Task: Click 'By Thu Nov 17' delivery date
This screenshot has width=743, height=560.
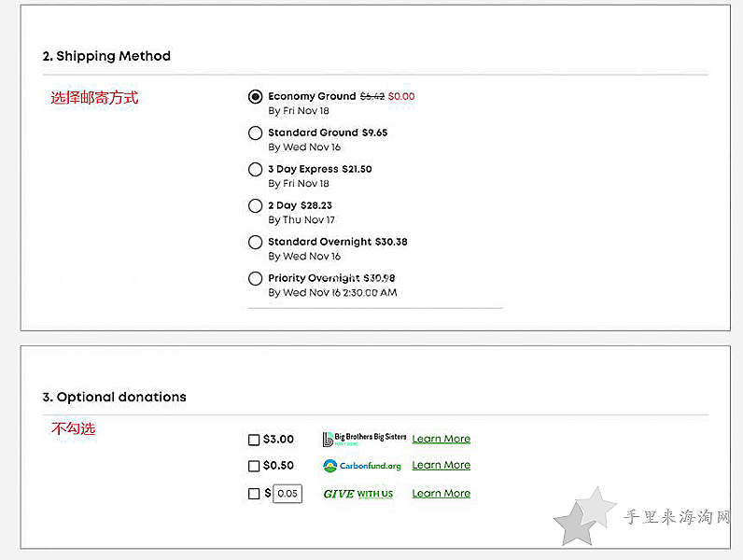Action: [x=301, y=220]
